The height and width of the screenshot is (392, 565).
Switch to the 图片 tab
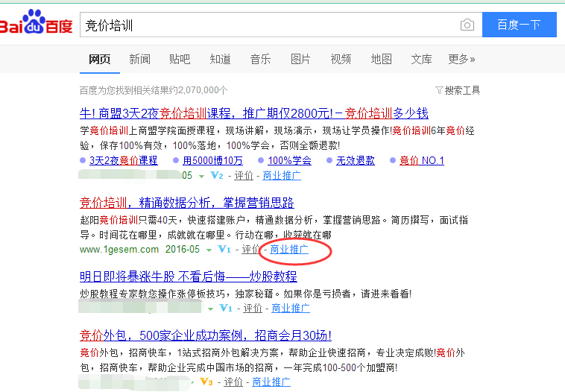tap(300, 59)
